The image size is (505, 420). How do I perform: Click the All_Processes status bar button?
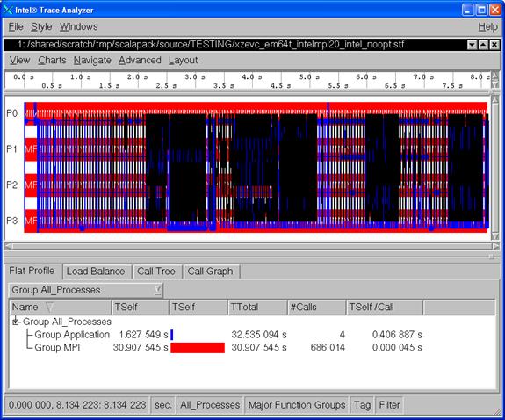coord(210,405)
